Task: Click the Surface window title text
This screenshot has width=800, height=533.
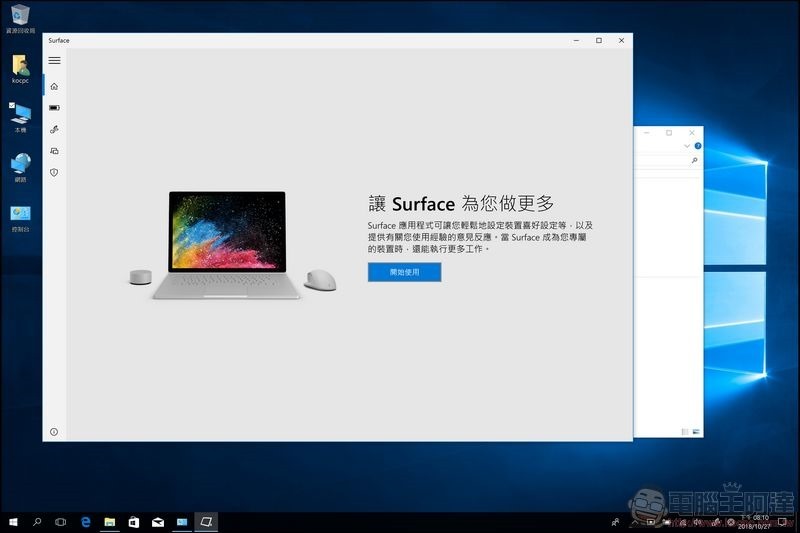Action: [x=59, y=40]
